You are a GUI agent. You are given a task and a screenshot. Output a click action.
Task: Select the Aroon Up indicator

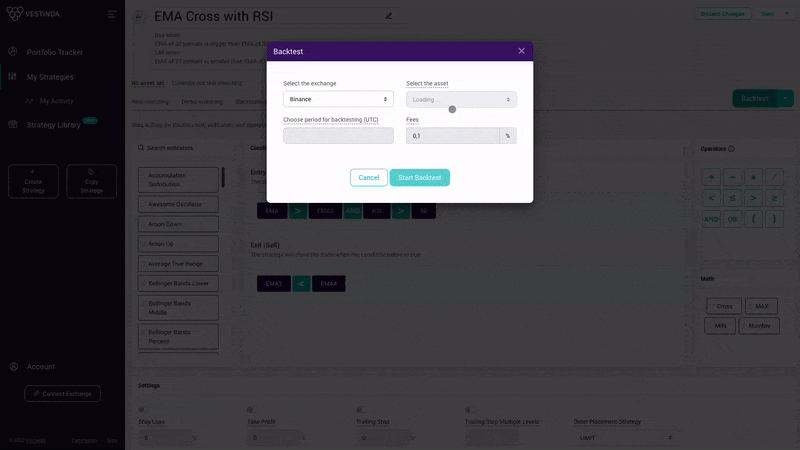178,244
